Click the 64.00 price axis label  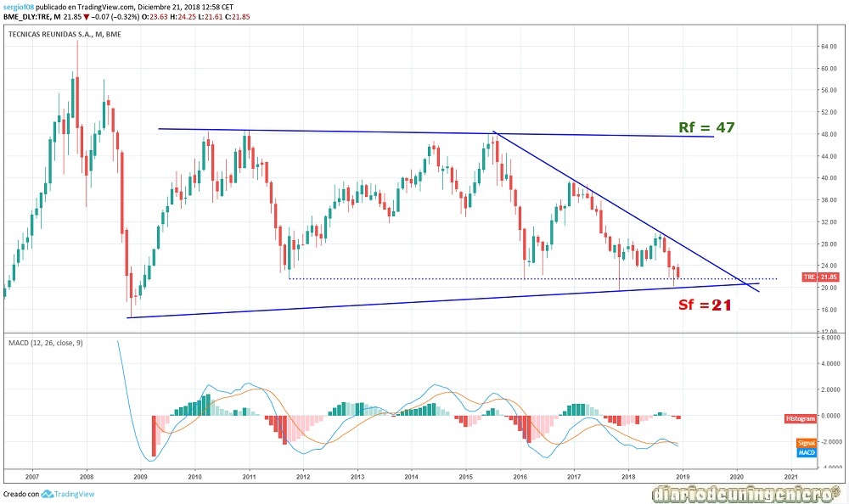point(829,47)
